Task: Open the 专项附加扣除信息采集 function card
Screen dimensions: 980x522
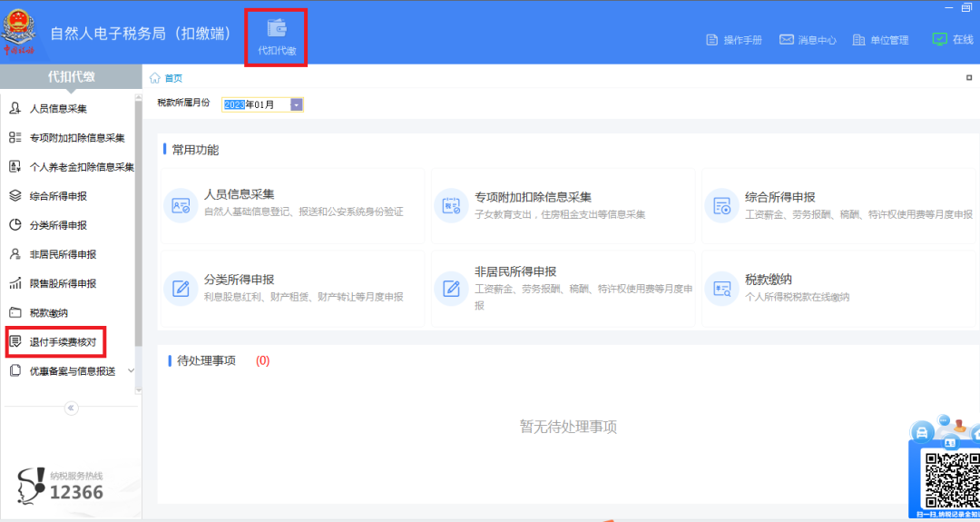Action: point(563,206)
